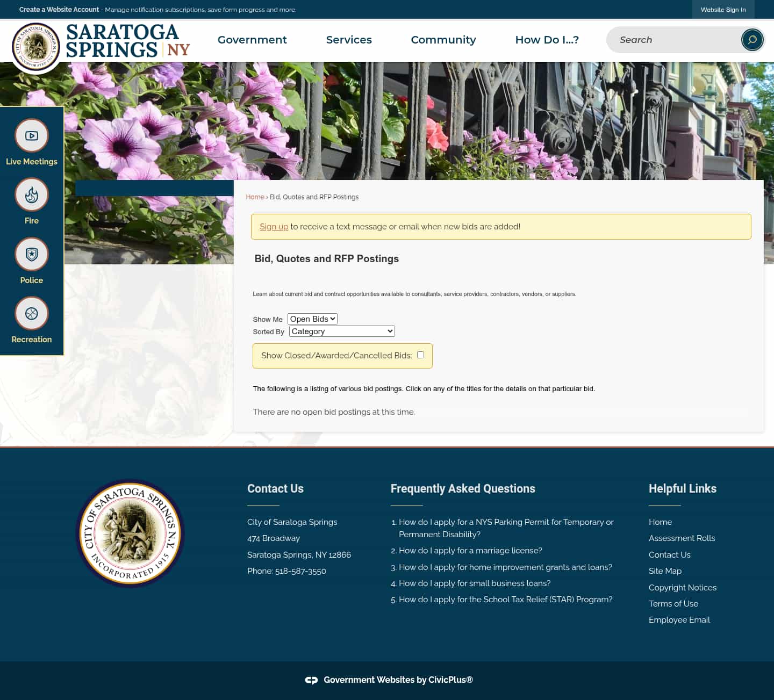This screenshot has width=774, height=700.
Task: Open the Government menu
Action: (x=252, y=40)
